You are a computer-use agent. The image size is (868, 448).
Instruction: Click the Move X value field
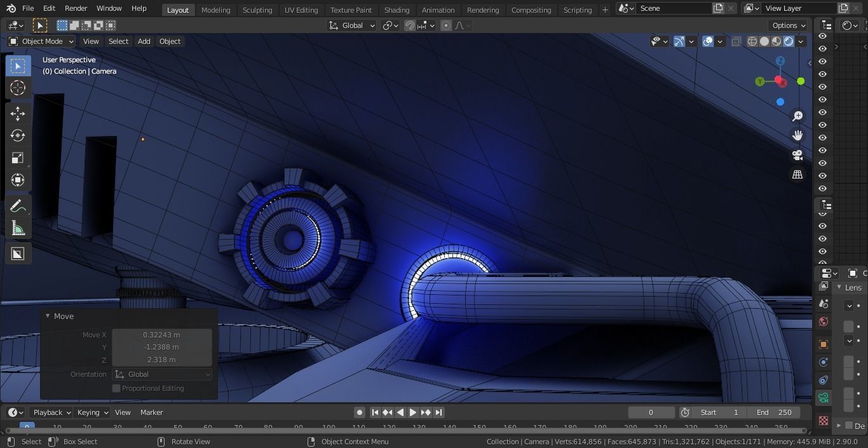pos(162,335)
